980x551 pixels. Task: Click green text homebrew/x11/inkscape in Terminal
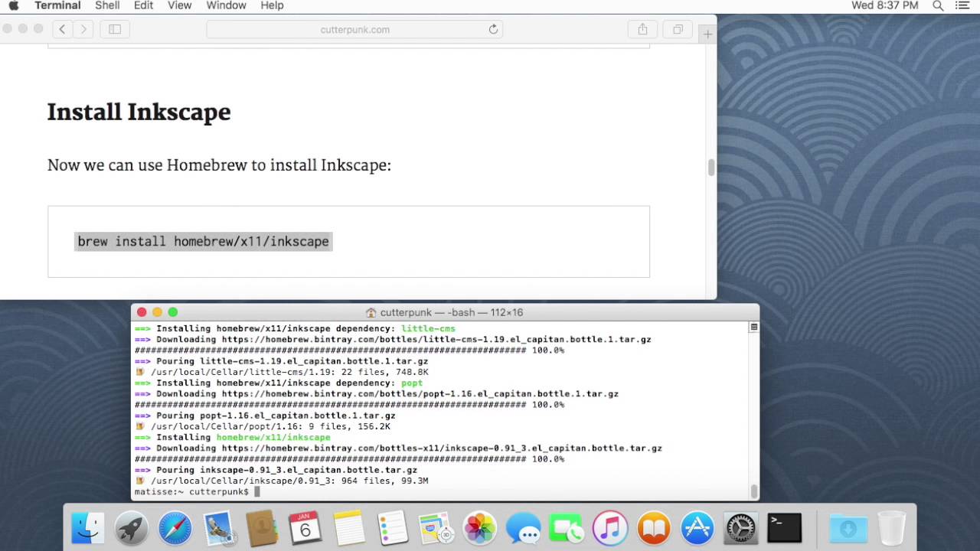(273, 437)
